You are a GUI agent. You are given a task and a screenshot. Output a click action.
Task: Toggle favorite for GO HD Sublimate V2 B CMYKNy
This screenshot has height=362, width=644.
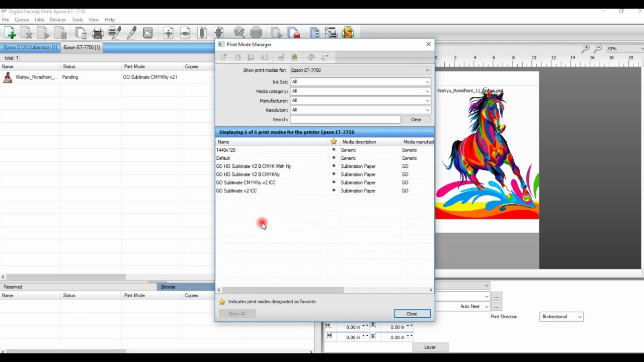(334, 174)
